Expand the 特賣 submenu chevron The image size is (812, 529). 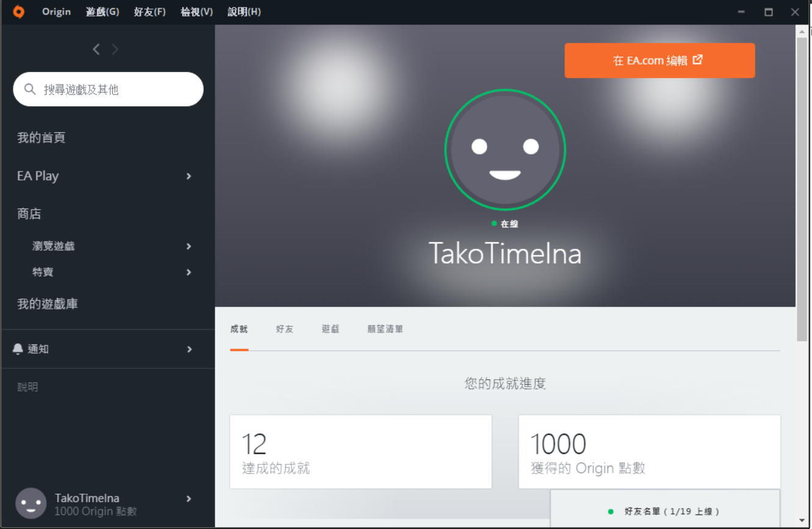pos(189,272)
